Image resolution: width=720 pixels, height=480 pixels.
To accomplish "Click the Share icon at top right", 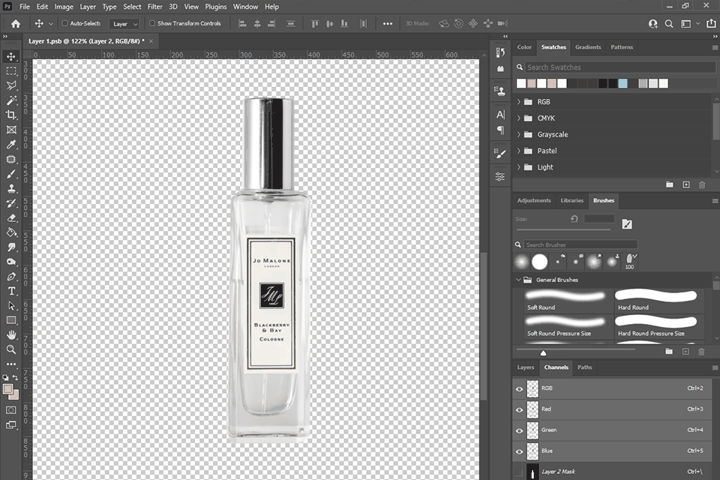I will [710, 23].
